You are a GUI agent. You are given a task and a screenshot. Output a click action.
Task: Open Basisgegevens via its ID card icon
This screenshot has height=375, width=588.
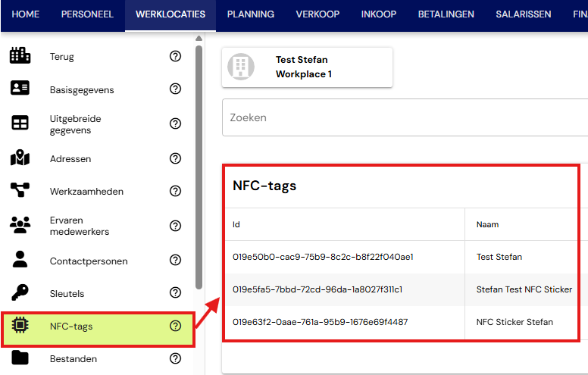pos(20,88)
